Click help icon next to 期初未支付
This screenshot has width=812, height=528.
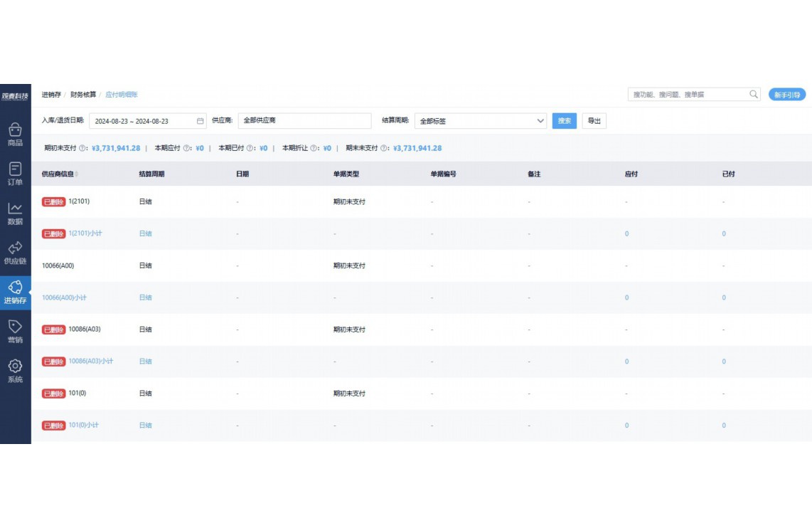pyautogui.click(x=82, y=149)
